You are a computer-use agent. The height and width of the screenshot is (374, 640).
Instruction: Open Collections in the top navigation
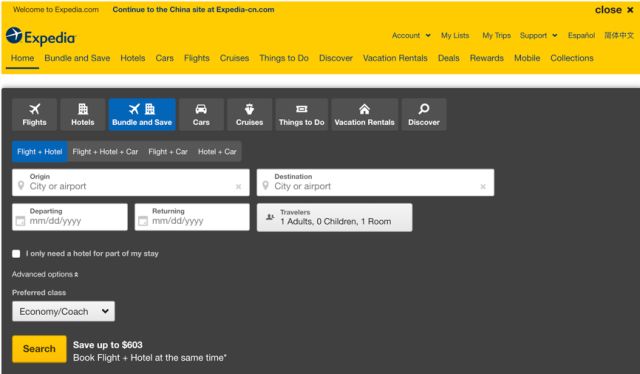(x=572, y=58)
